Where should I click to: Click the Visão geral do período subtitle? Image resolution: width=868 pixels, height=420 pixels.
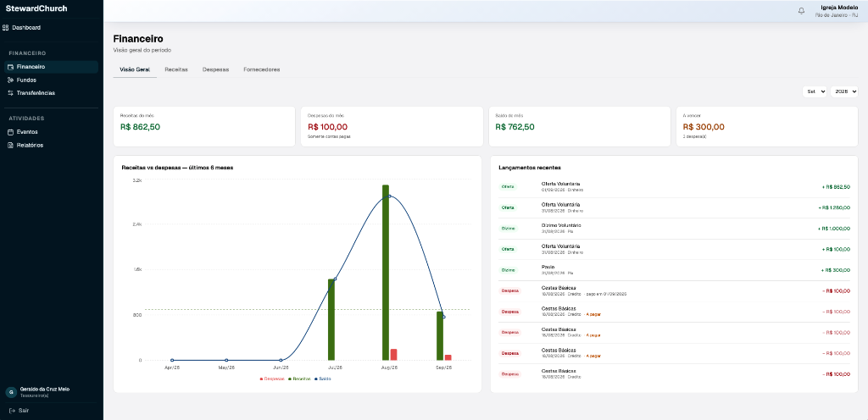(142, 50)
